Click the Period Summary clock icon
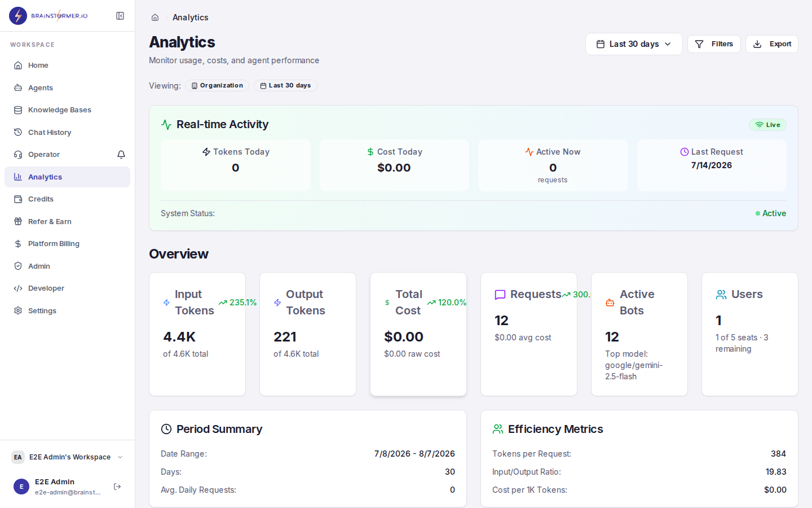Image resolution: width=812 pixels, height=508 pixels. coord(166,429)
